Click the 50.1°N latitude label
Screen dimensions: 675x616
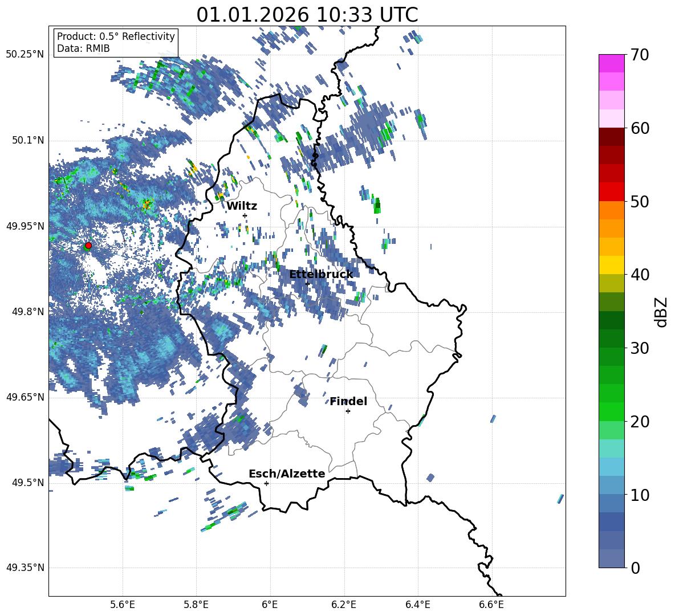tap(27, 140)
